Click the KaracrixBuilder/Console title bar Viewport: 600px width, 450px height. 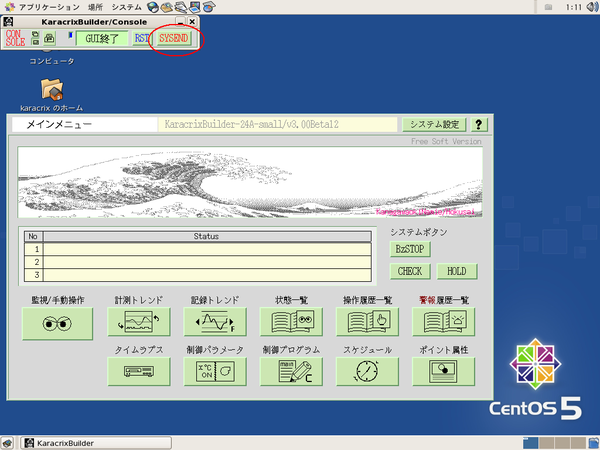click(x=94, y=22)
